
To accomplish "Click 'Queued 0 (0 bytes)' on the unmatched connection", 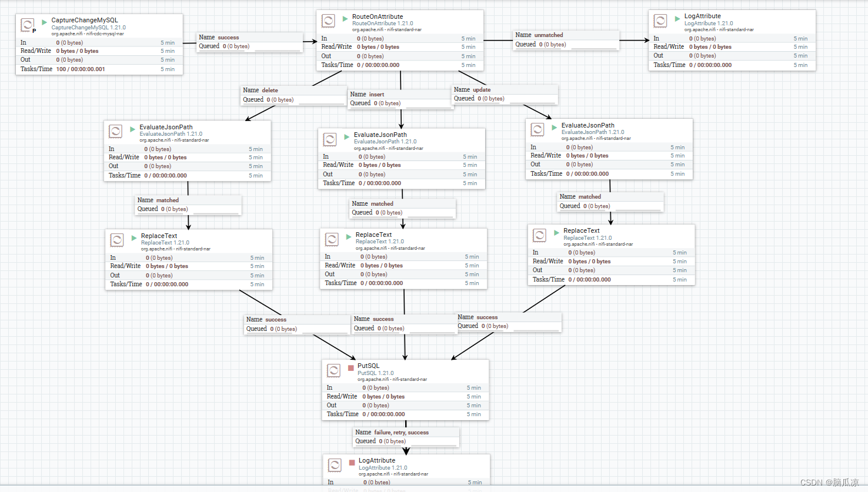I will (x=541, y=44).
